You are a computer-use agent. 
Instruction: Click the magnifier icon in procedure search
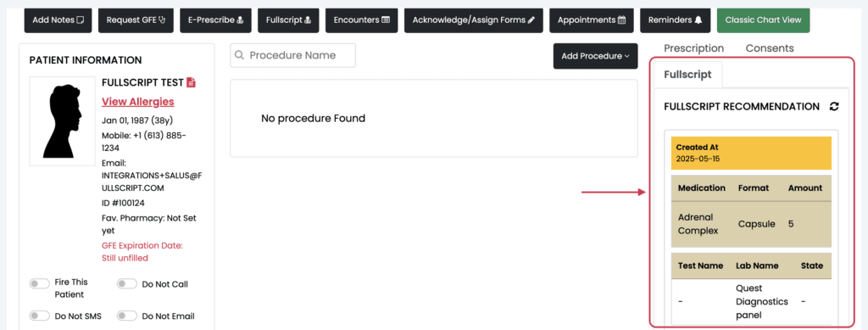pos(240,55)
